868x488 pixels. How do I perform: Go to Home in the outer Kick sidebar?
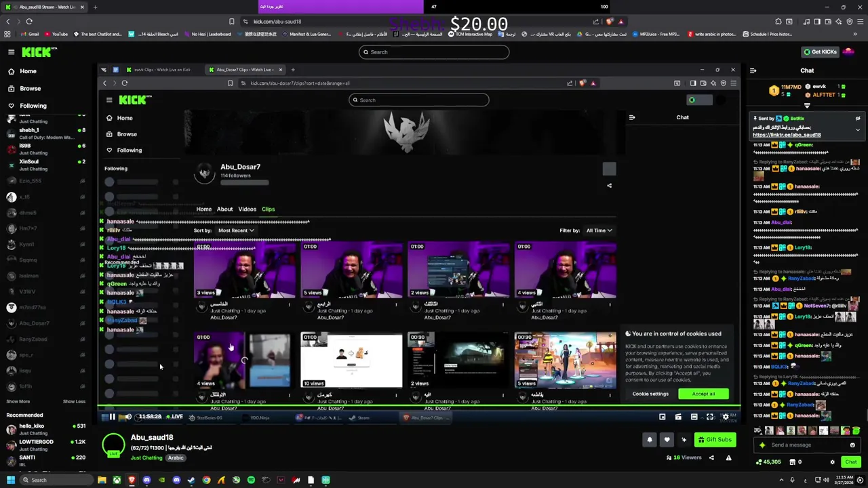pyautogui.click(x=22, y=71)
